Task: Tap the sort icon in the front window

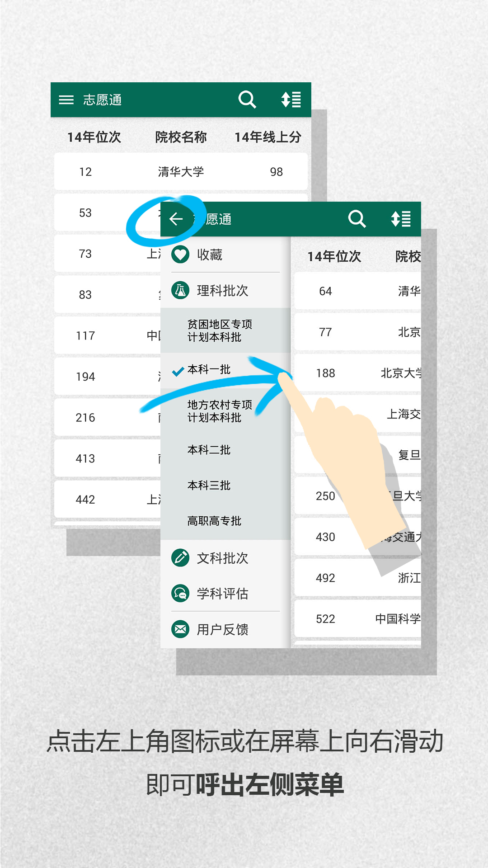Action: tap(401, 219)
